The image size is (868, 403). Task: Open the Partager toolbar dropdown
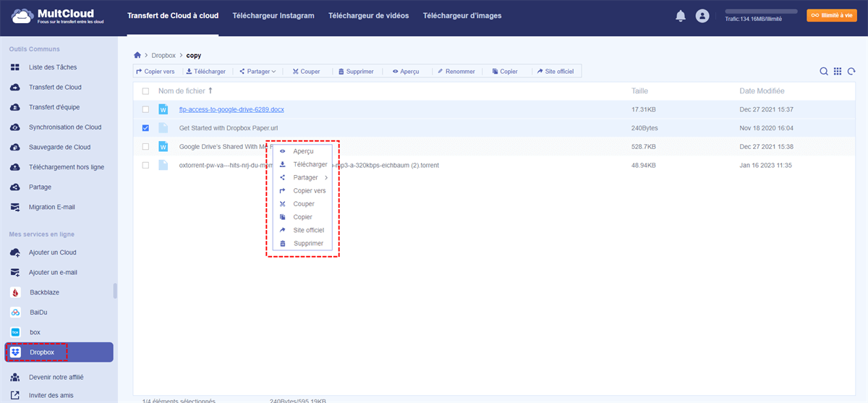click(258, 72)
